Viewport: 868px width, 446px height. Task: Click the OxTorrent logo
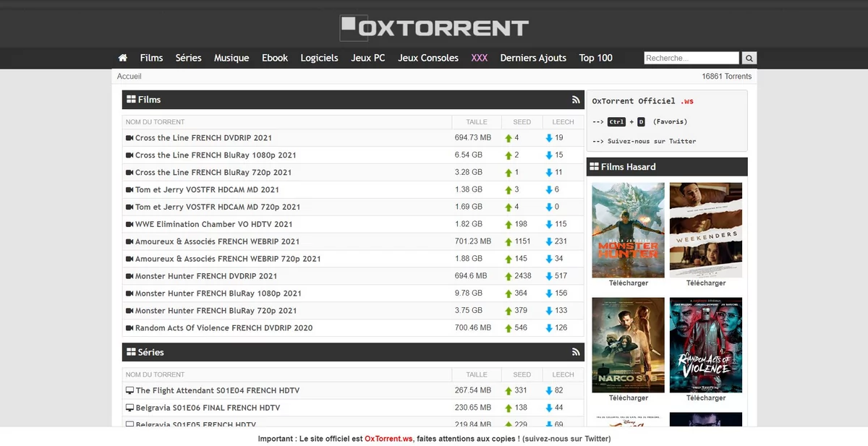[434, 27]
